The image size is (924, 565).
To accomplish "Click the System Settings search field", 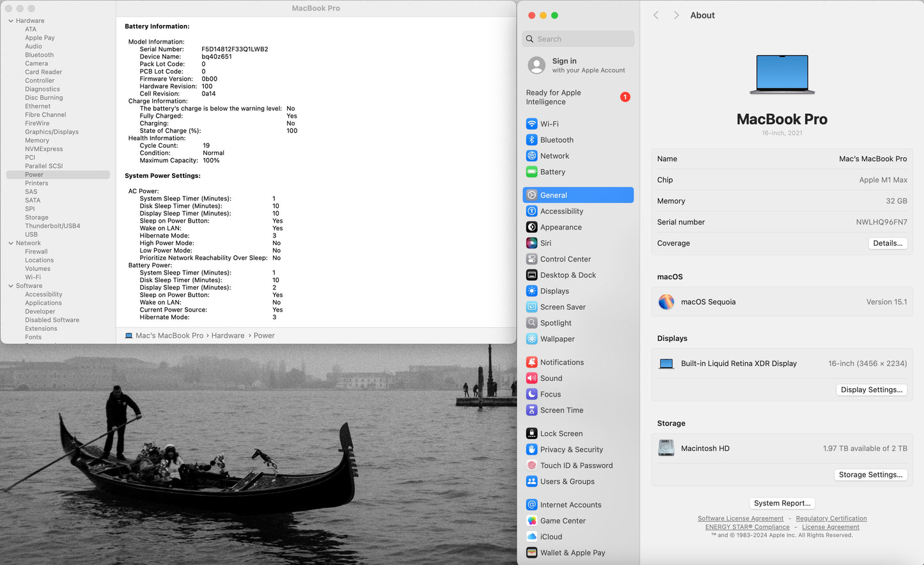I will [578, 39].
